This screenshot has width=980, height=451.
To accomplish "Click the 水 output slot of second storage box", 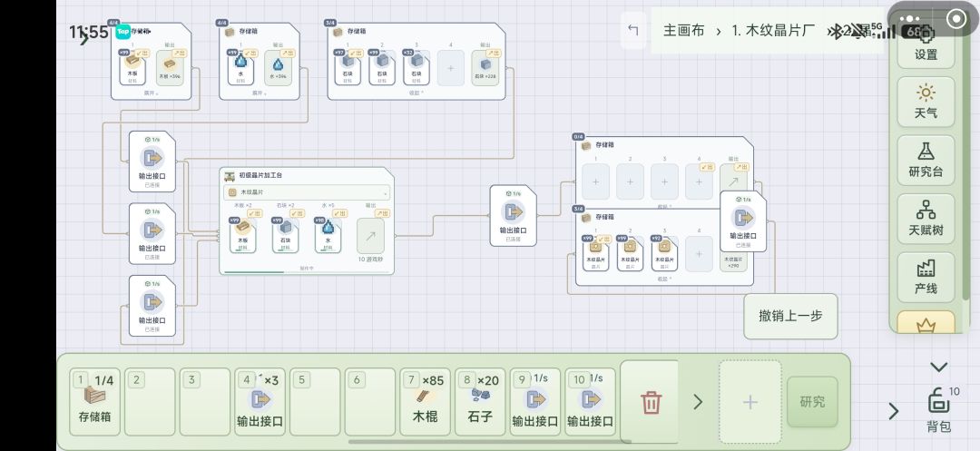I will point(279,67).
